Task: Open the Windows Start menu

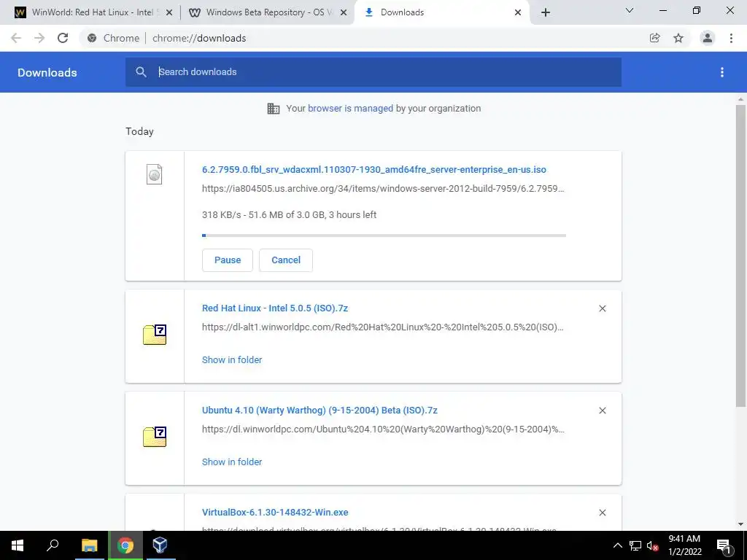Action: (x=18, y=545)
